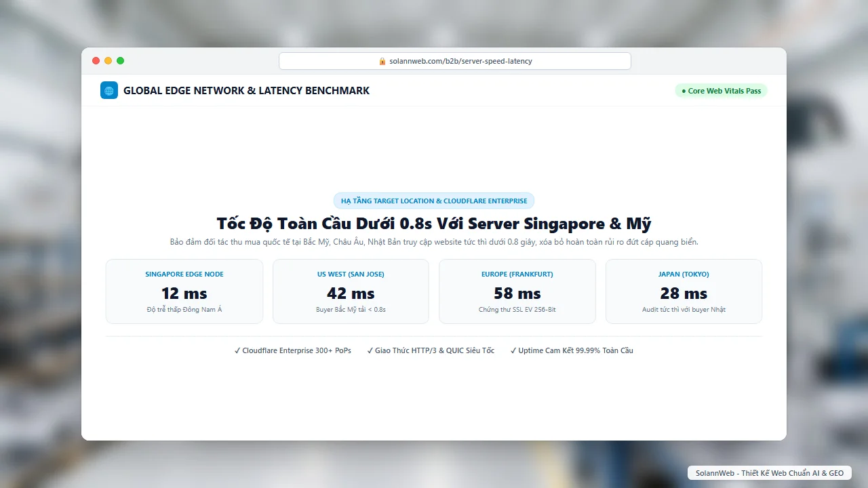Viewport: 868px width, 488px height.
Task: Click Cloudflare Enterprise 300+ PoPs text
Action: click(293, 351)
